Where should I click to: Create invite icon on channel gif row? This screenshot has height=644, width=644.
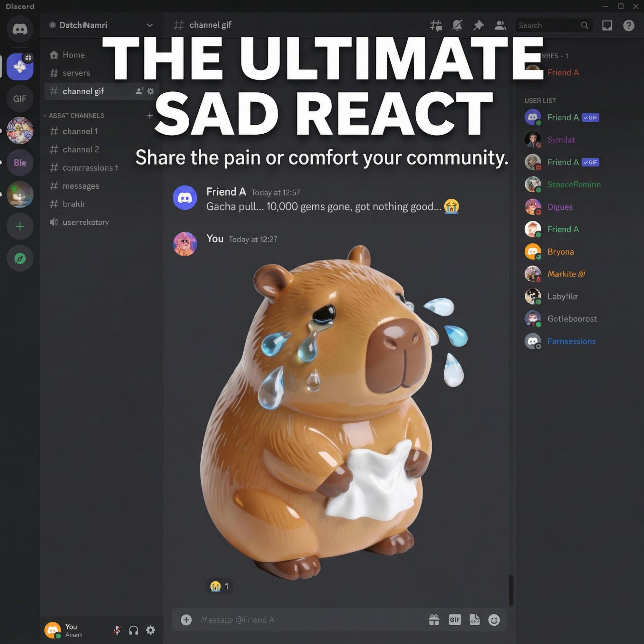click(x=139, y=91)
